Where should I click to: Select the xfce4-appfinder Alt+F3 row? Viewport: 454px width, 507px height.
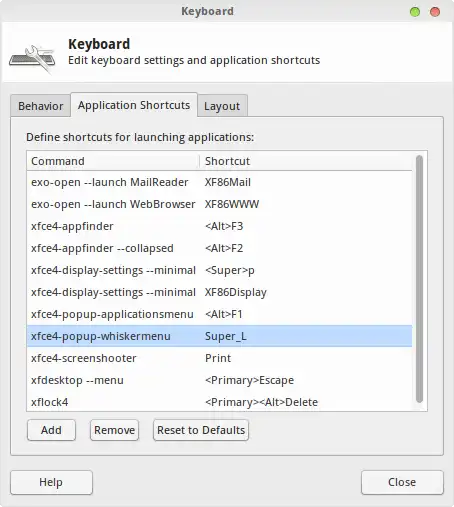(x=219, y=226)
